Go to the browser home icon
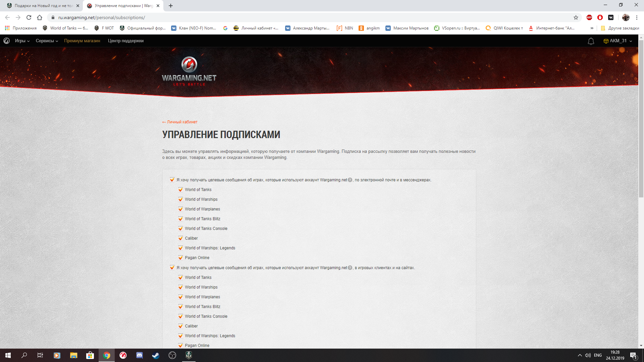Viewport: 644px width, 362px height. tap(40, 17)
